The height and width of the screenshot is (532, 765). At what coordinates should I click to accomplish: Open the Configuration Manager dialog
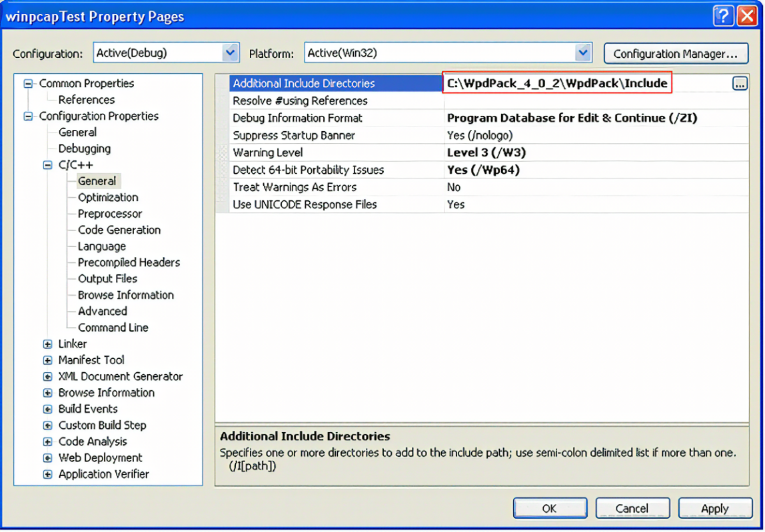(676, 53)
